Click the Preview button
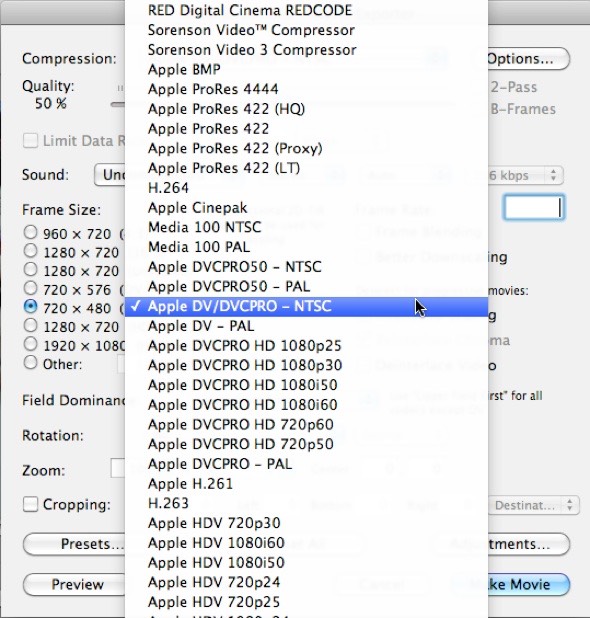Viewport: 590px width, 618px height. pyautogui.click(x=74, y=584)
